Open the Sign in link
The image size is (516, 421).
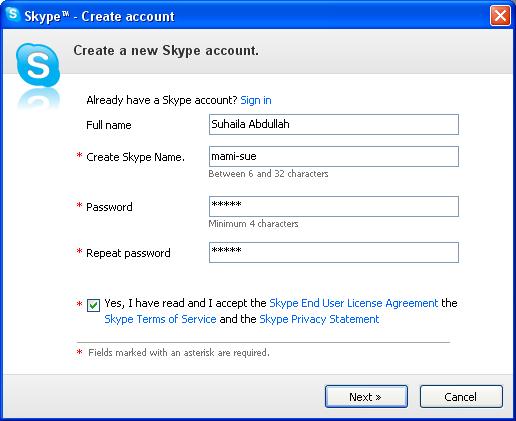(x=256, y=100)
